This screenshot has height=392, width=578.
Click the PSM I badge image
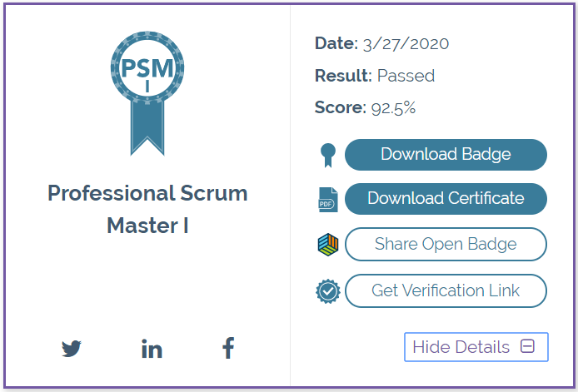pyautogui.click(x=147, y=92)
